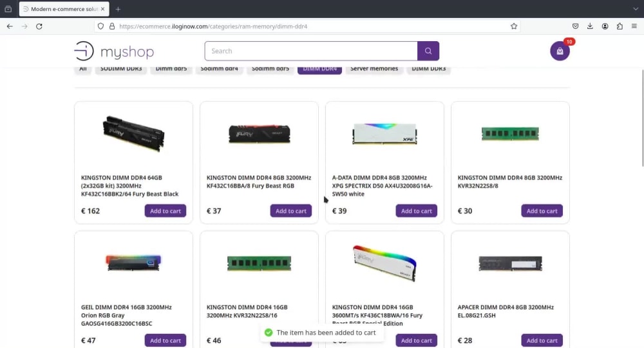Open Kingston 16GB KVR32N22S8/16 product title
644x348 pixels.
click(x=247, y=311)
